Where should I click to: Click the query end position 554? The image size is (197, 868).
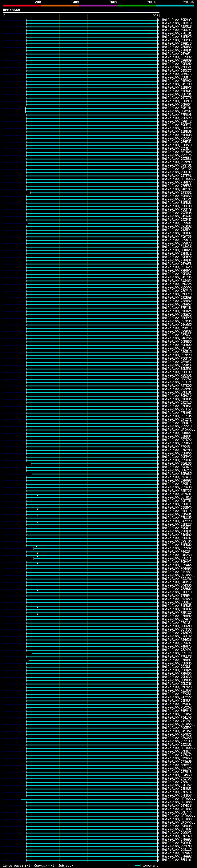click(155, 15)
